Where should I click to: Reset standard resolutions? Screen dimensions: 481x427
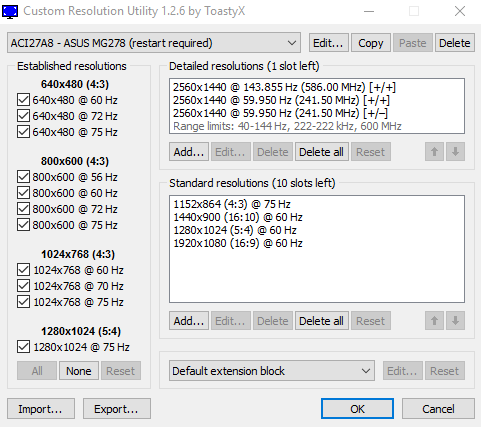click(371, 321)
